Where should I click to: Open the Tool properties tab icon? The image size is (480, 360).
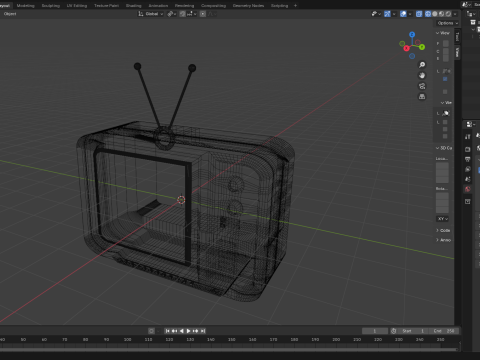pos(468,137)
